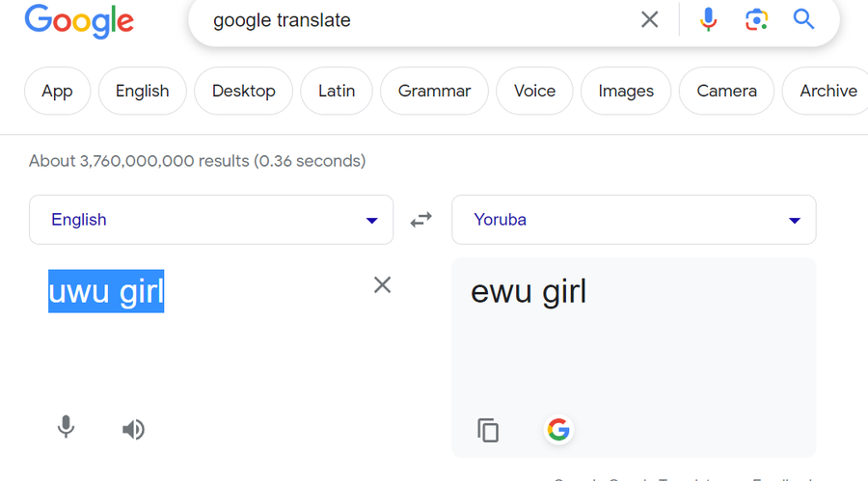868x481 pixels.
Task: Clear the translation input text
Action: coord(383,284)
